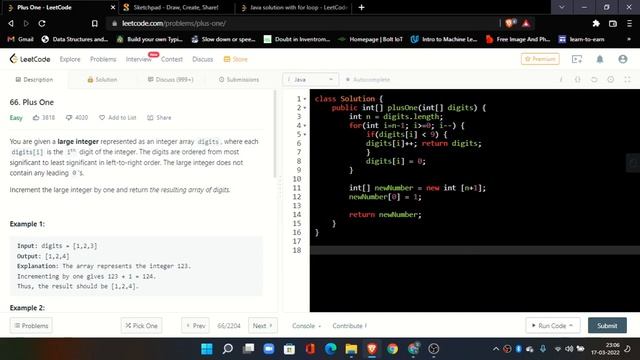Open Chrome from taskbar
Screen dimensions: 640x360
(392, 349)
